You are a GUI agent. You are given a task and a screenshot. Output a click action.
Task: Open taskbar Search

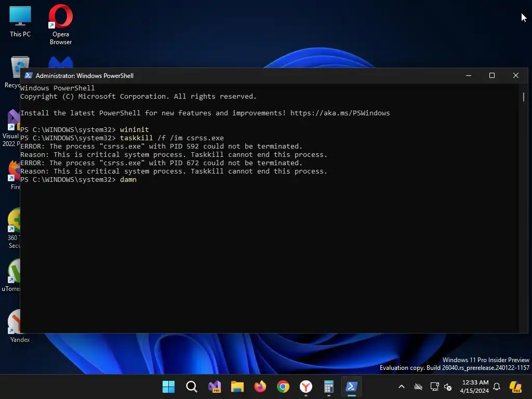tap(191, 387)
